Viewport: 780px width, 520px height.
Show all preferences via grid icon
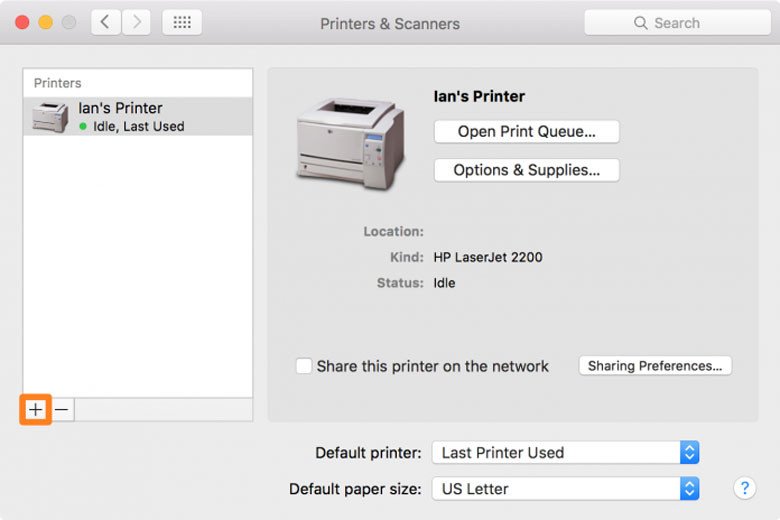(181, 22)
